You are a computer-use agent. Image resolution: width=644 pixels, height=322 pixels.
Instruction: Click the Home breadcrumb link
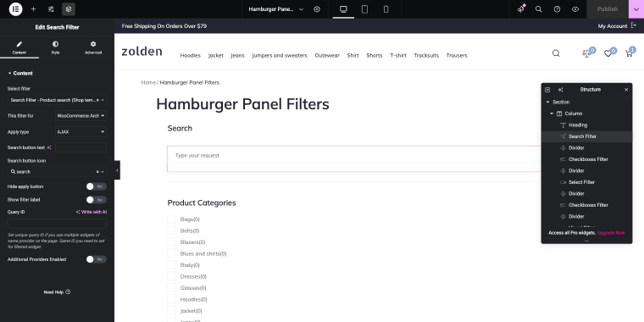pos(148,82)
